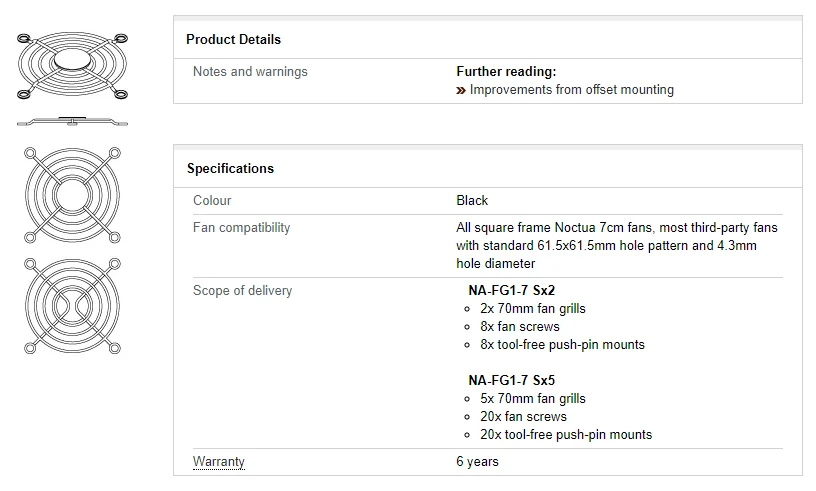Select the Further reading label
816x491 pixels.
coord(506,72)
